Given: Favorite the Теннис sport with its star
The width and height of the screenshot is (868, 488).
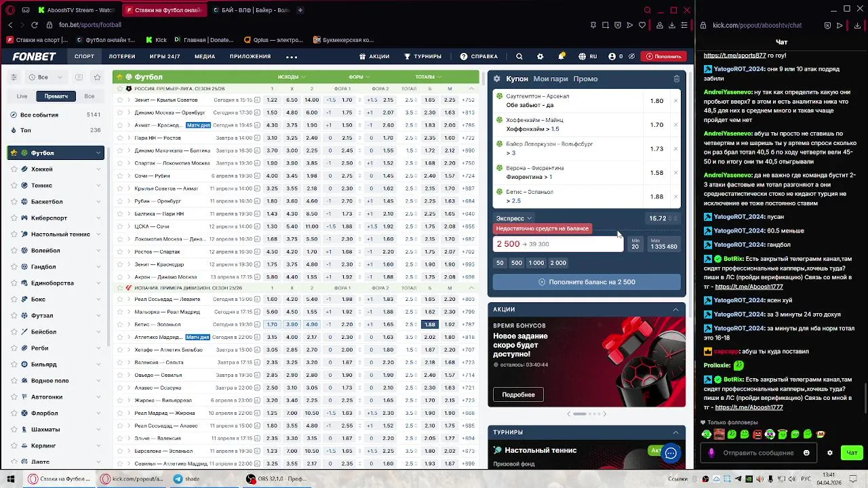Looking at the screenshot, I should pos(14,185).
